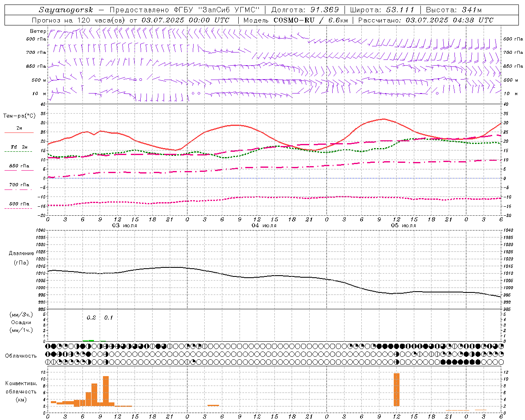The width and height of the screenshot is (525, 420).
Task: Click the station name Sayanogorsk
Action: (66, 10)
